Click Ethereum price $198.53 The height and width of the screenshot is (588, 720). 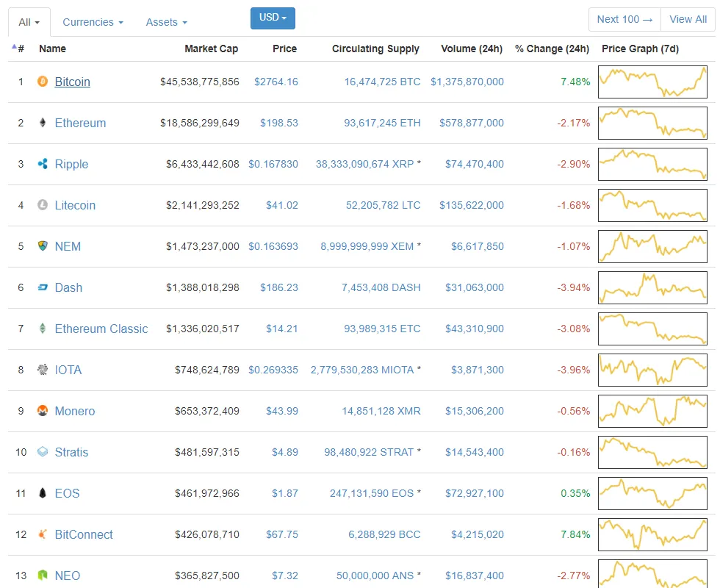coord(278,123)
